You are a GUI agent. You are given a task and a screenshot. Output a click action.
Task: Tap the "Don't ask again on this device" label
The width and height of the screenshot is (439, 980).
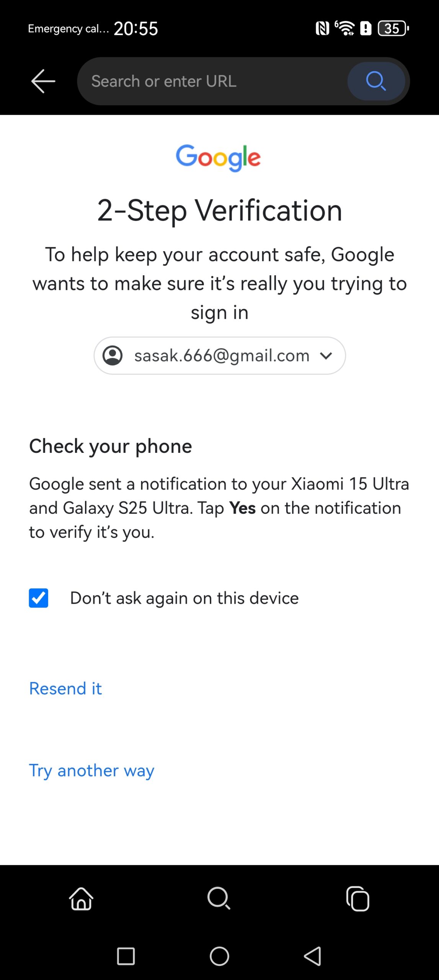(x=184, y=598)
